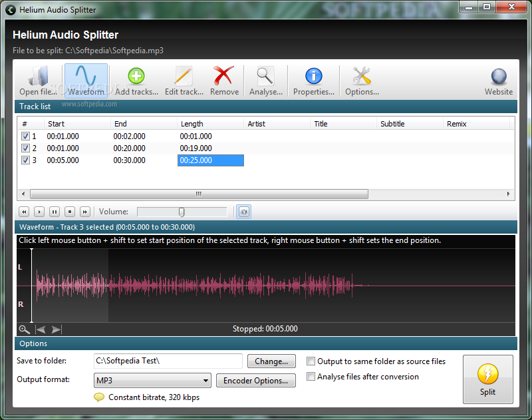Enable Analyse files after conversion
Image resolution: width=532 pixels, height=420 pixels.
coord(311,376)
